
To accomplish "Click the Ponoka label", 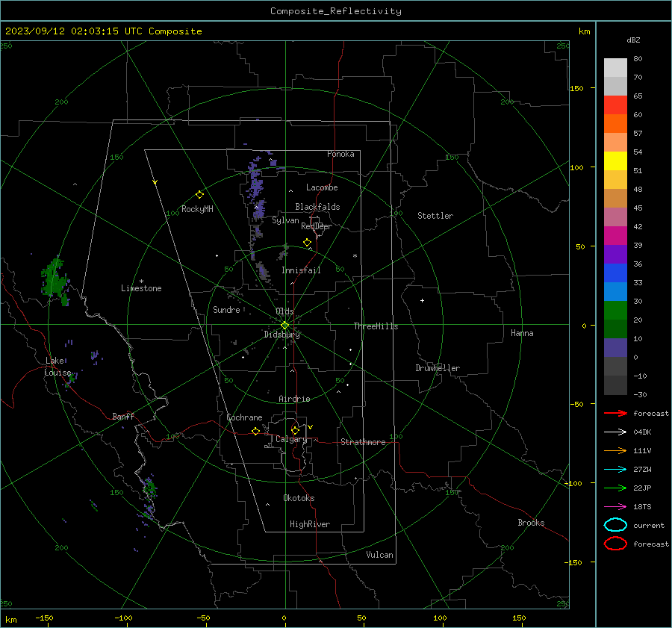I will point(340,154).
